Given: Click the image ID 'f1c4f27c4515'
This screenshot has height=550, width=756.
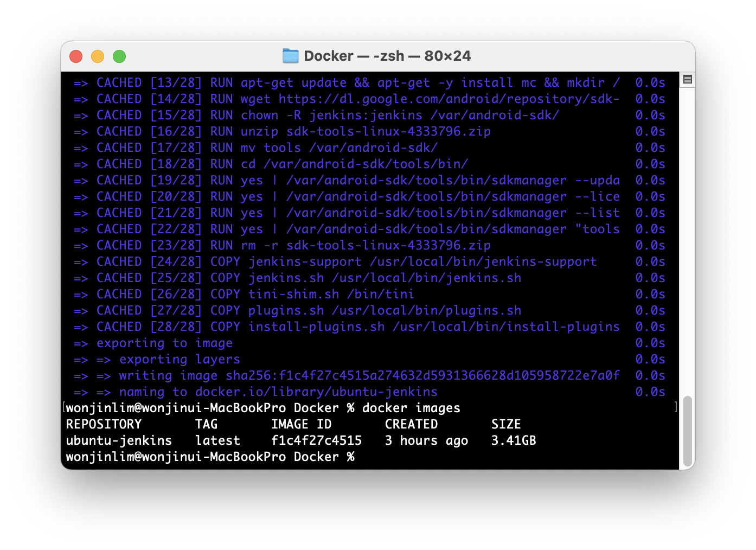Looking at the screenshot, I should (316, 440).
